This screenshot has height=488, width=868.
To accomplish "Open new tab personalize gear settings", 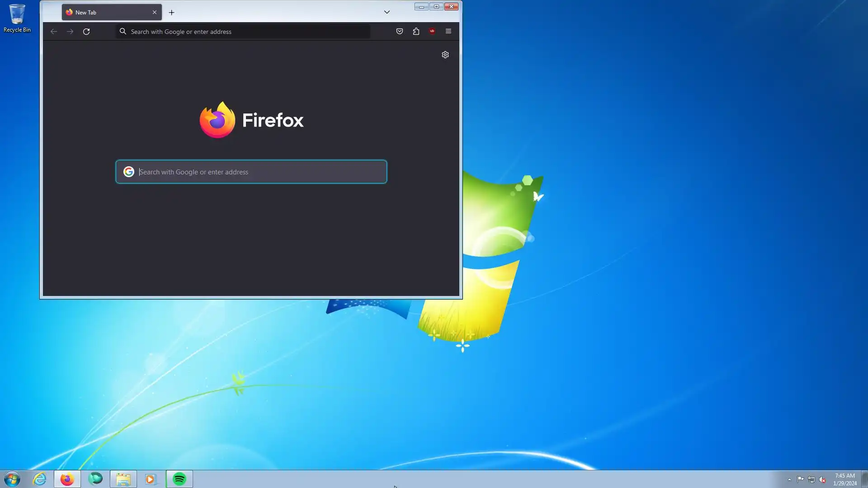I will 445,55.
